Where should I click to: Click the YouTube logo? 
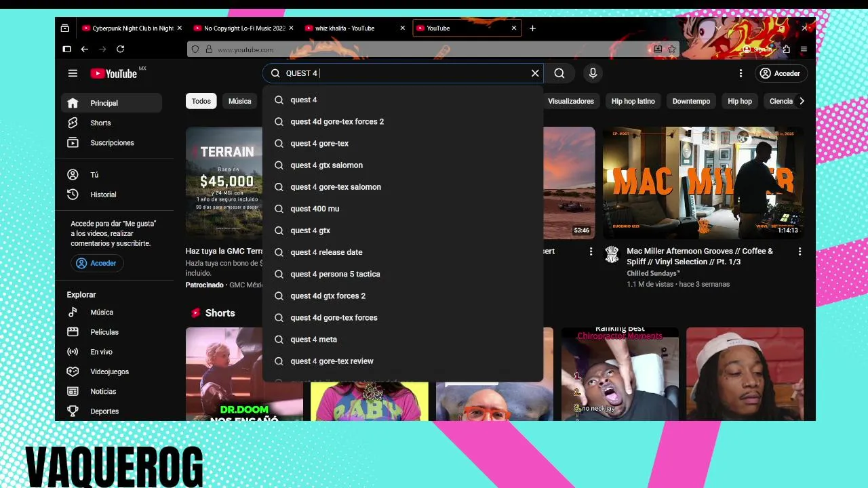point(114,73)
